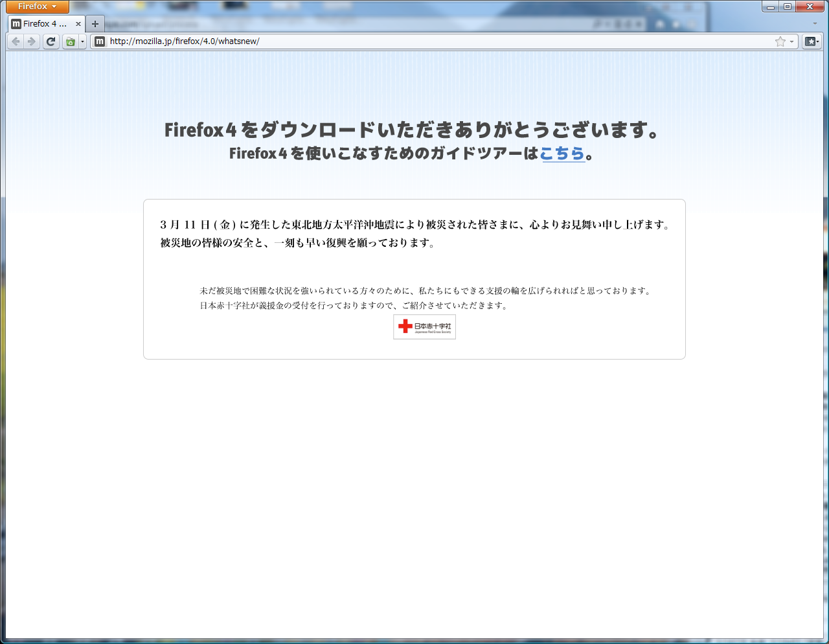Close the Firefox window
The width and height of the screenshot is (829, 644).
coord(810,6)
